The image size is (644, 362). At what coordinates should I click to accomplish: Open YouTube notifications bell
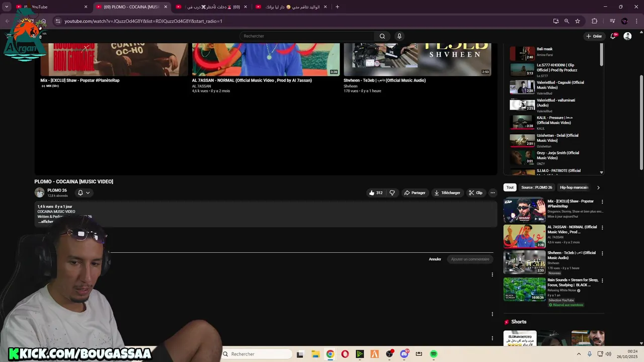click(613, 36)
